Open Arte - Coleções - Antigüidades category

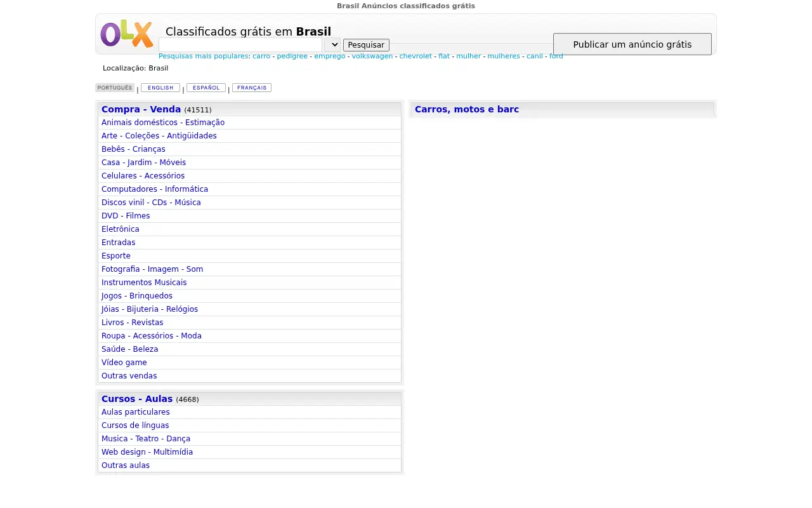pos(159,136)
